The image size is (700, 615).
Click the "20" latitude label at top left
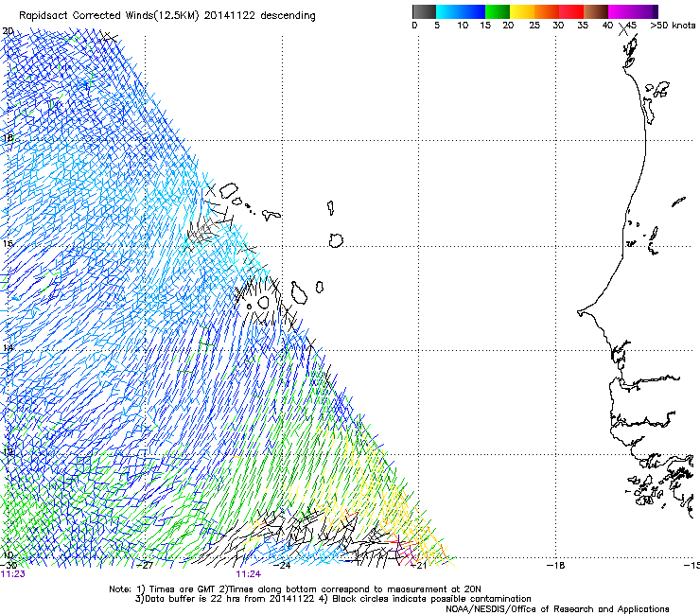click(x=8, y=31)
